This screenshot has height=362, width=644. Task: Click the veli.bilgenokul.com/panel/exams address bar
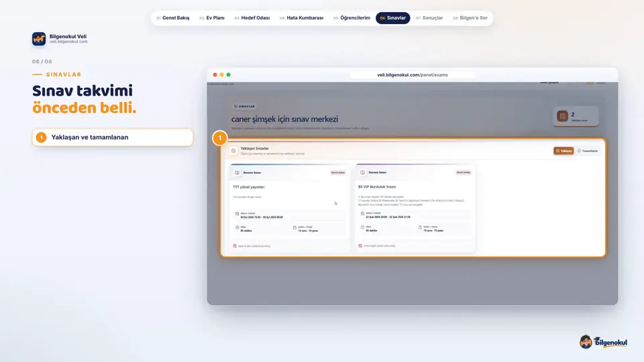tap(413, 74)
